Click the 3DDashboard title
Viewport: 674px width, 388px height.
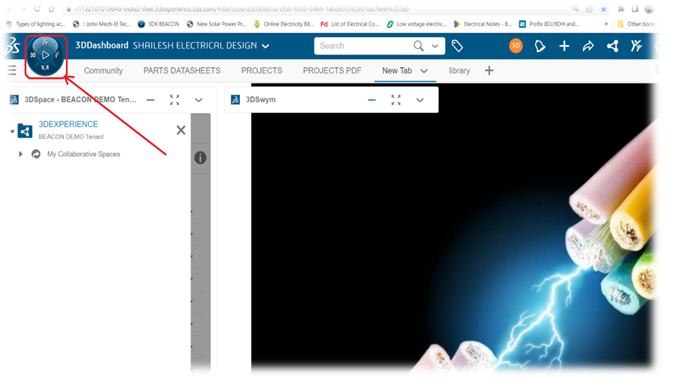(x=101, y=45)
